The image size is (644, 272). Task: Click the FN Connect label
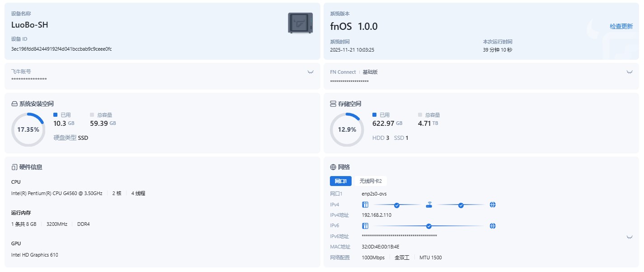[343, 72]
